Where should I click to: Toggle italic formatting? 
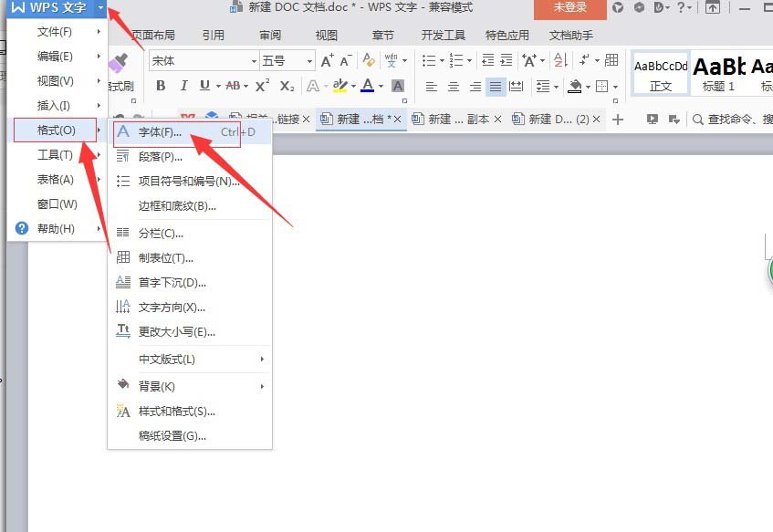(183, 87)
